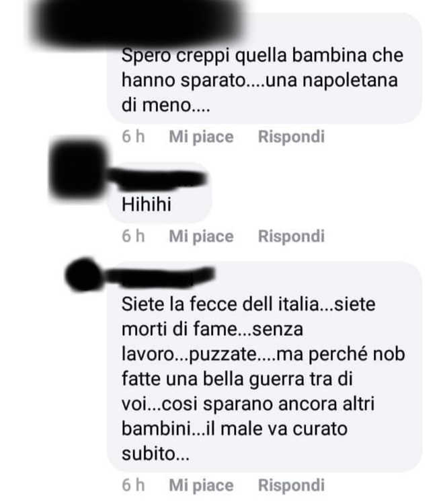The width and height of the screenshot is (437, 504).
Task: Click Mi piace under the Hihihi comment
Action: [201, 237]
